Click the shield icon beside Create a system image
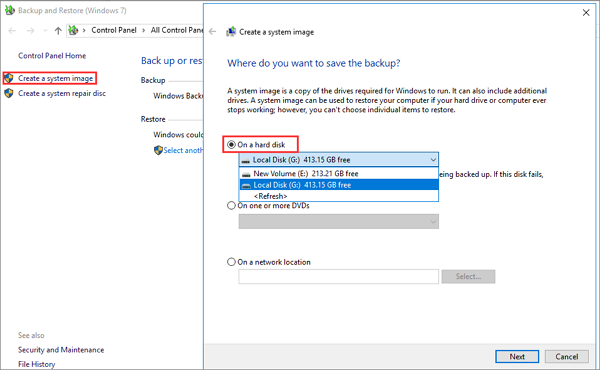The height and width of the screenshot is (370, 600). (9, 78)
